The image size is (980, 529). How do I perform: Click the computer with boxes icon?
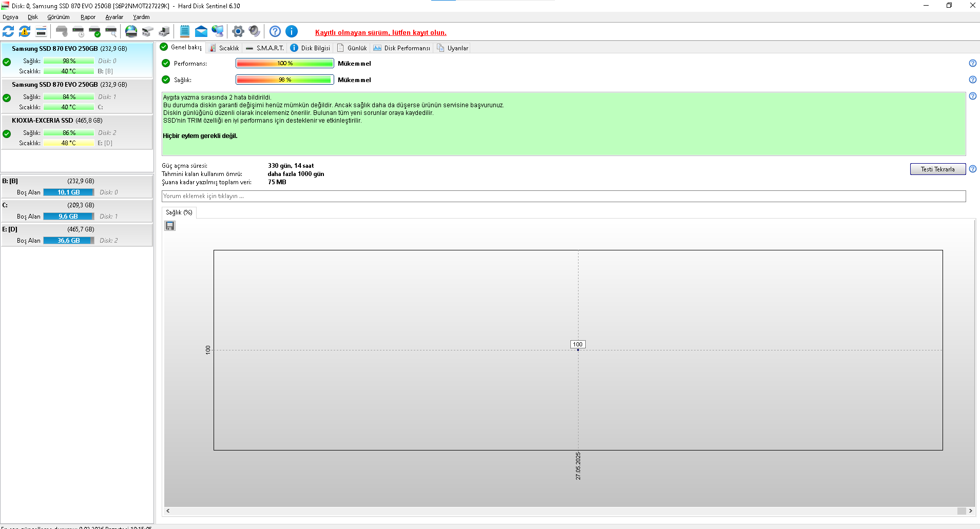coord(164,31)
